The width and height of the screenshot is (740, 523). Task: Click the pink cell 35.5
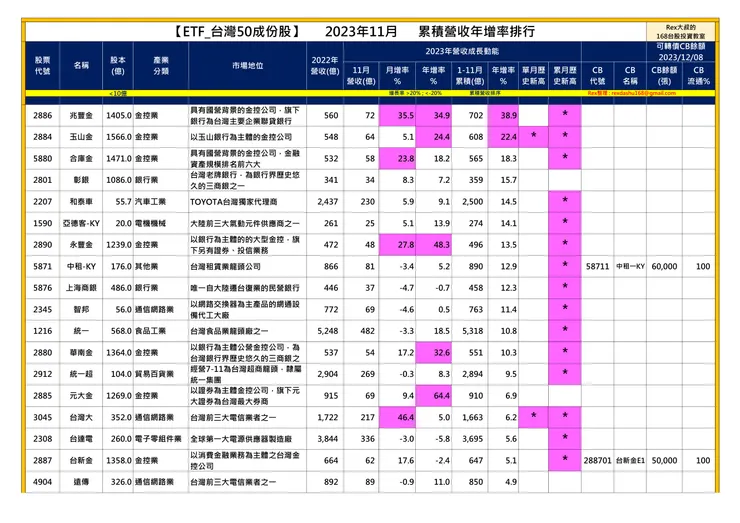(x=397, y=115)
